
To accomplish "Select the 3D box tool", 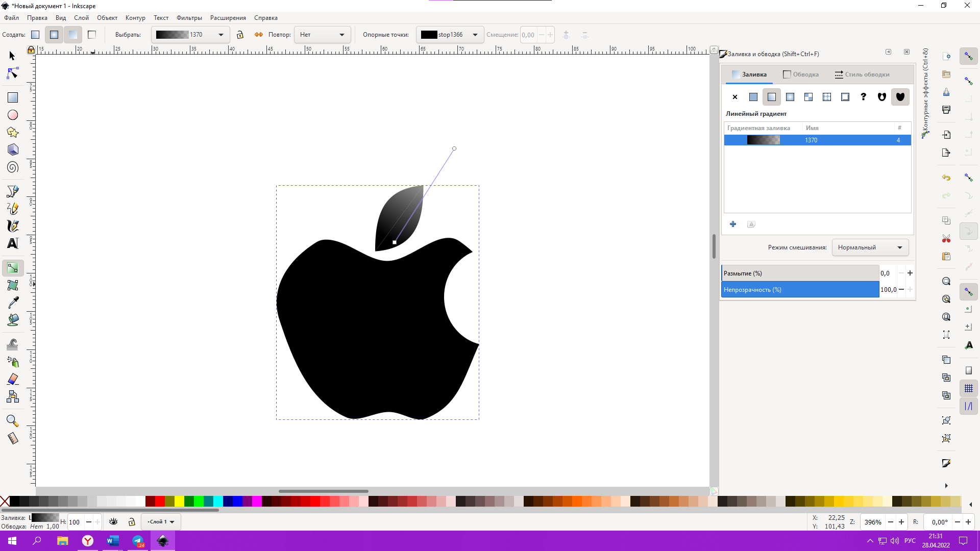I will 12,149.
